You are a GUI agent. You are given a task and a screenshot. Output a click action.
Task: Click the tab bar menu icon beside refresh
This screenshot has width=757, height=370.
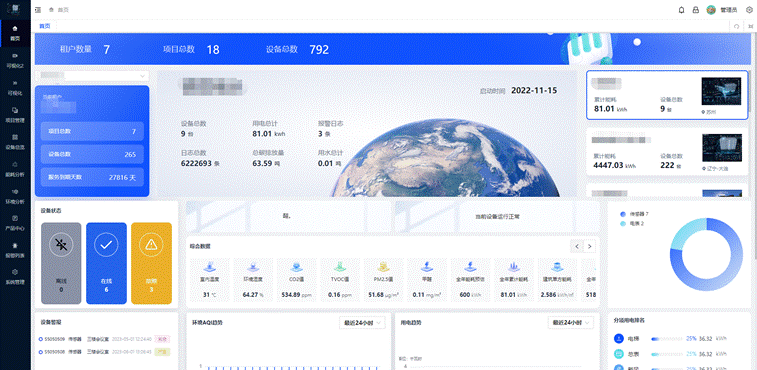click(x=750, y=27)
